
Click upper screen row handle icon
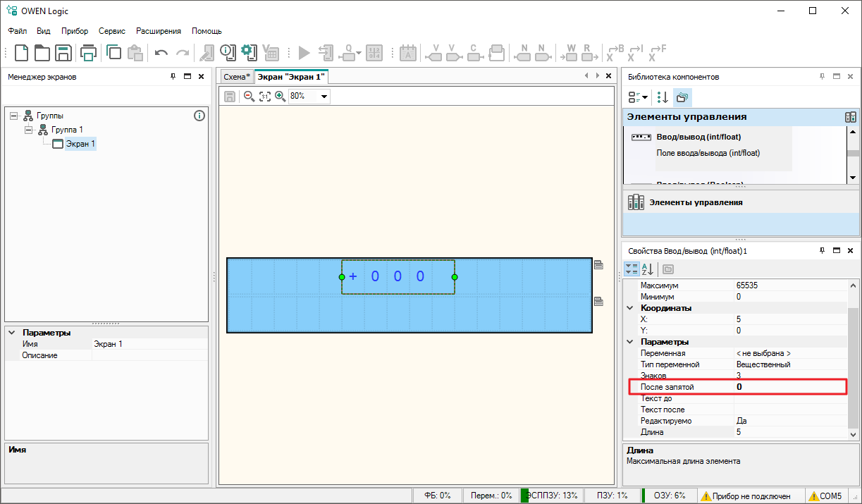(598, 264)
